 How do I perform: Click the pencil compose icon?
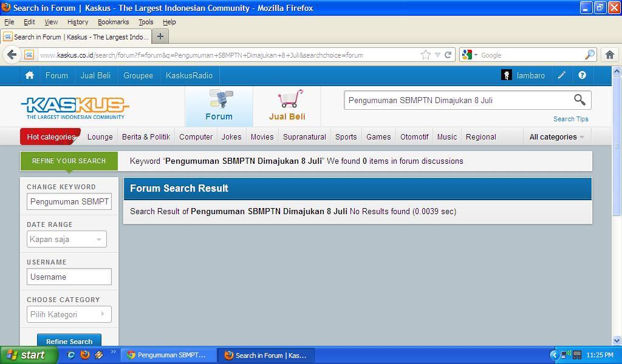562,75
